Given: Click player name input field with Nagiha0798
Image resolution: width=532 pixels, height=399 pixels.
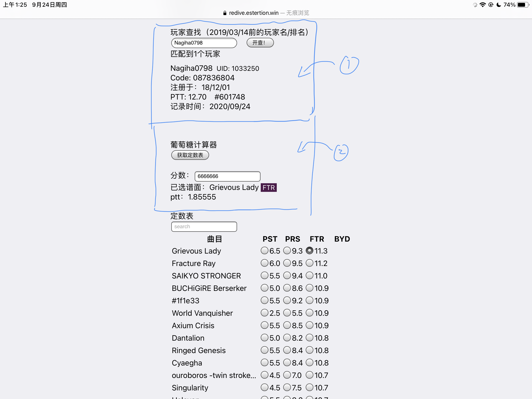Looking at the screenshot, I should 204,42.
